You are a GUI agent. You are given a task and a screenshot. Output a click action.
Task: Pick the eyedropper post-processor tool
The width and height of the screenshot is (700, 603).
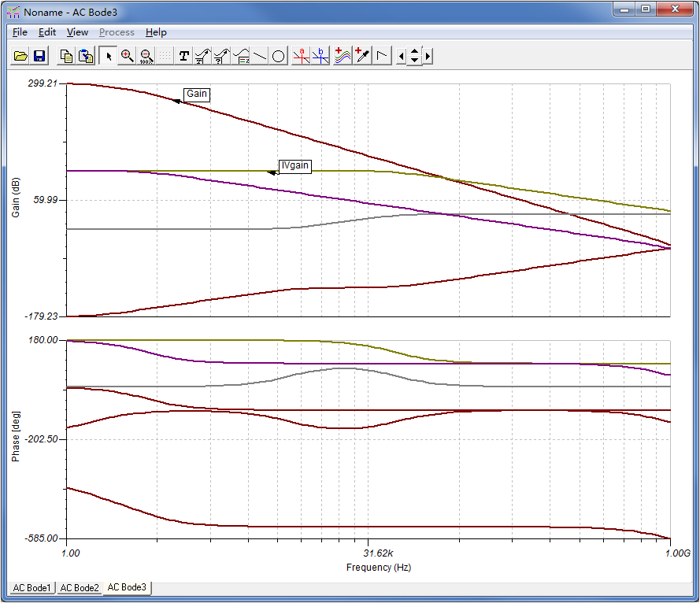(362, 56)
